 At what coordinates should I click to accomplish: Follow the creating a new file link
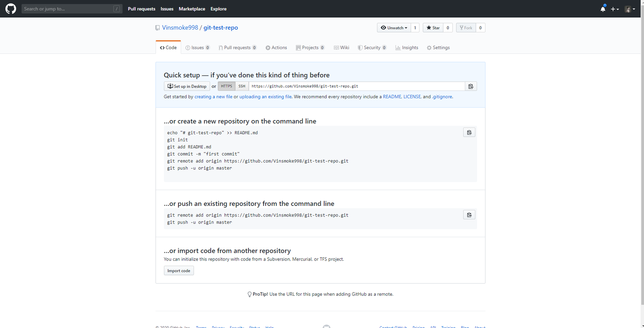(213, 97)
